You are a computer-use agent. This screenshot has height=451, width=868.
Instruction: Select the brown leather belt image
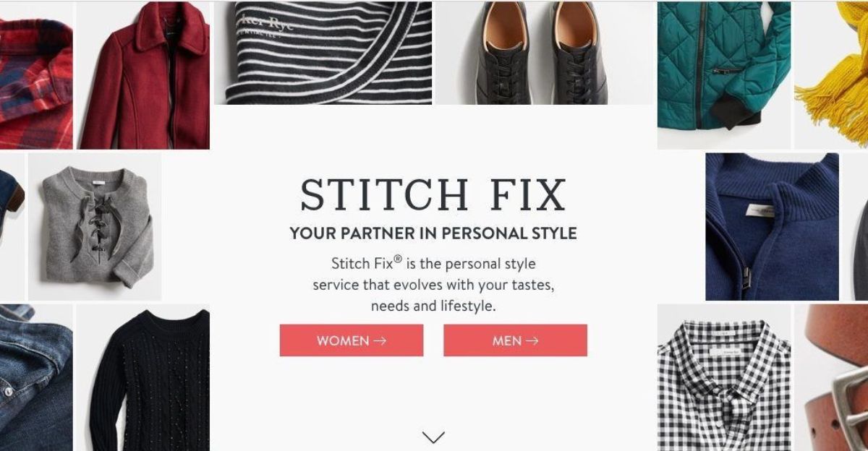(831, 377)
